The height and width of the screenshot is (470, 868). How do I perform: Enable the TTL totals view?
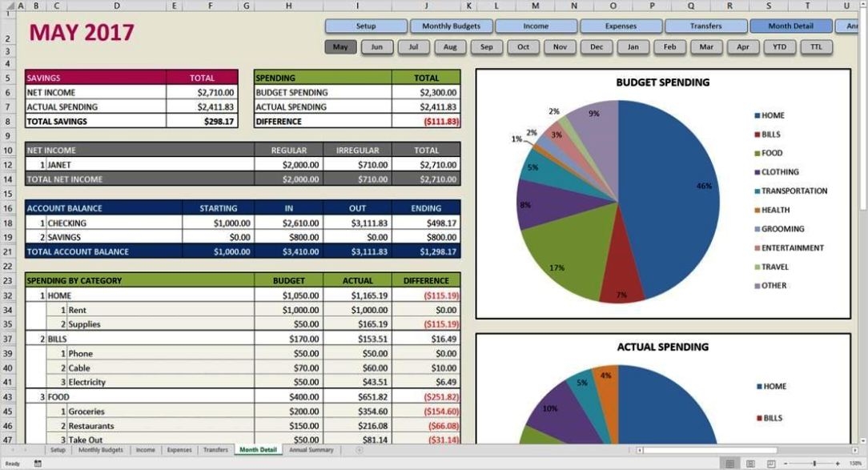click(x=815, y=46)
